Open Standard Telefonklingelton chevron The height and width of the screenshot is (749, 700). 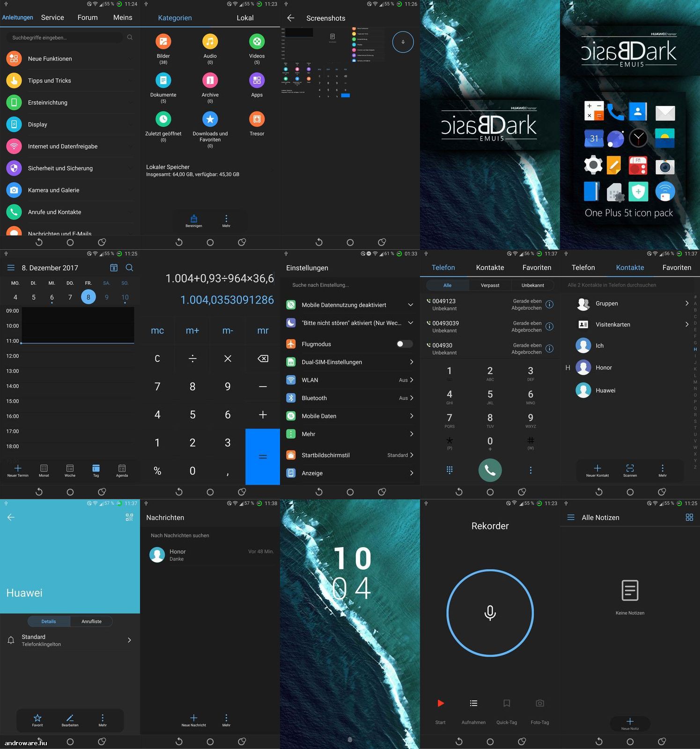[129, 640]
